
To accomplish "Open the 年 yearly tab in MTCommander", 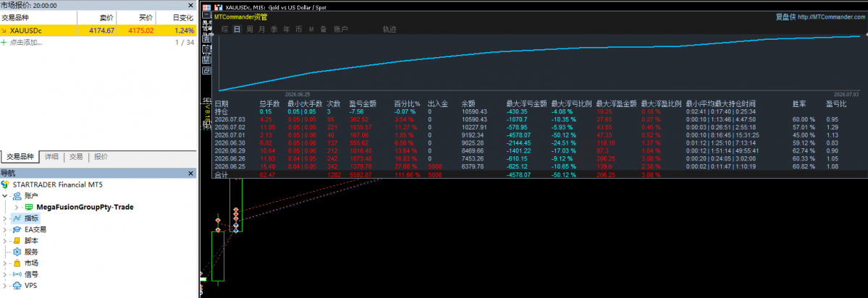I will [x=286, y=30].
